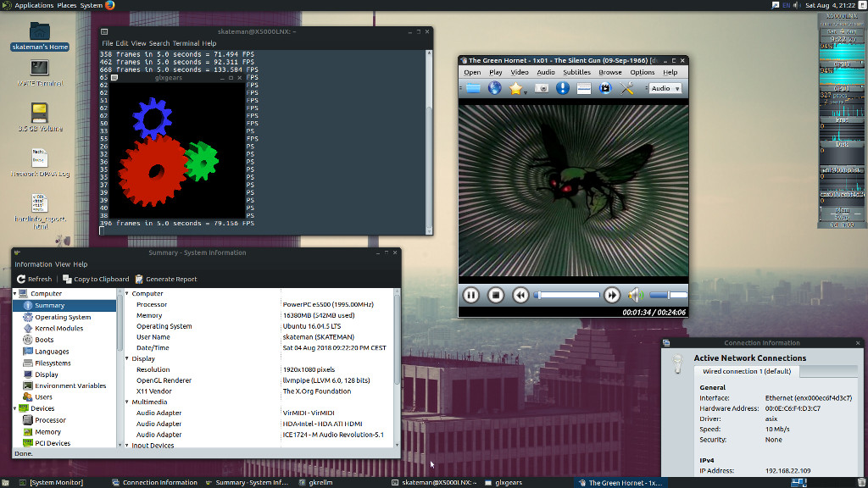Collapse Input Devices section in summary
The width and height of the screenshot is (868, 488).
(127, 446)
